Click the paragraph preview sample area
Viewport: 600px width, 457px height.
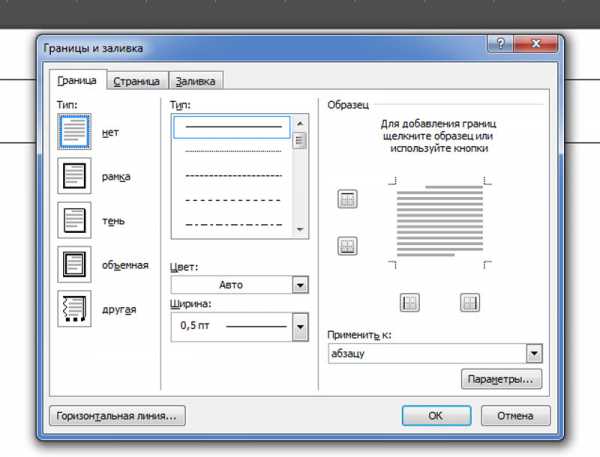coord(440,223)
